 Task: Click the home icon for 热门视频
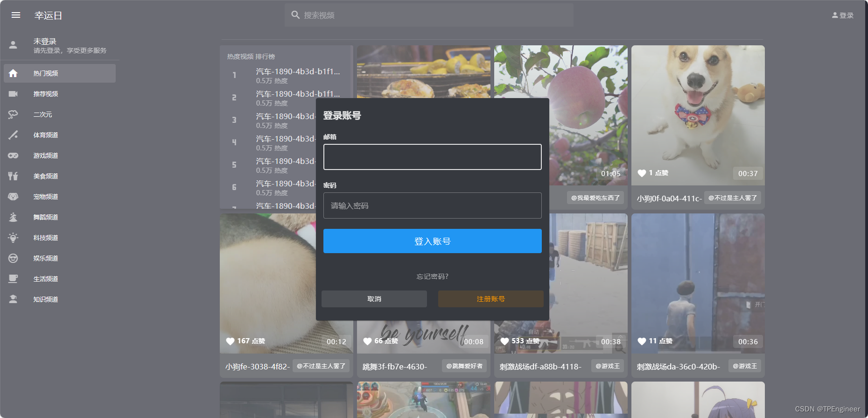[x=13, y=73]
